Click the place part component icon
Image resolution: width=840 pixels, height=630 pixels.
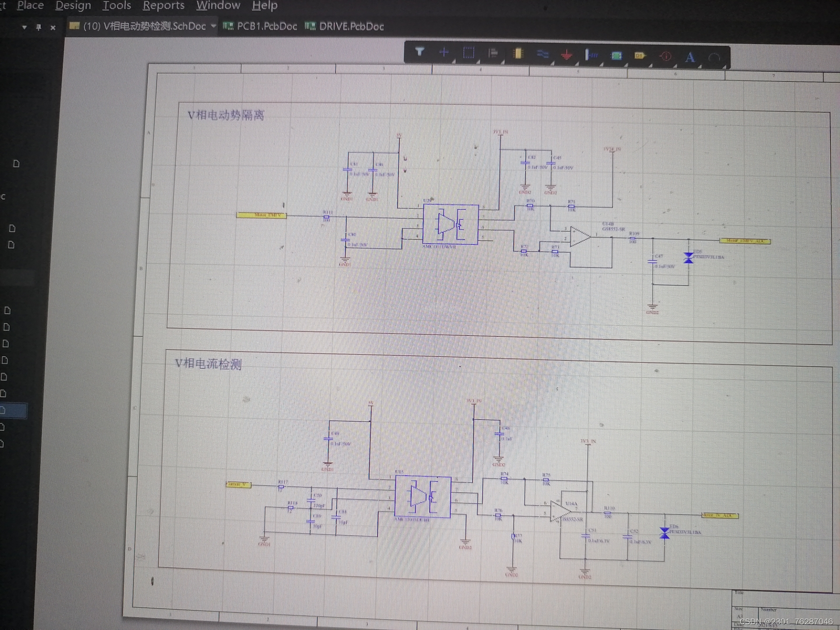click(x=518, y=54)
